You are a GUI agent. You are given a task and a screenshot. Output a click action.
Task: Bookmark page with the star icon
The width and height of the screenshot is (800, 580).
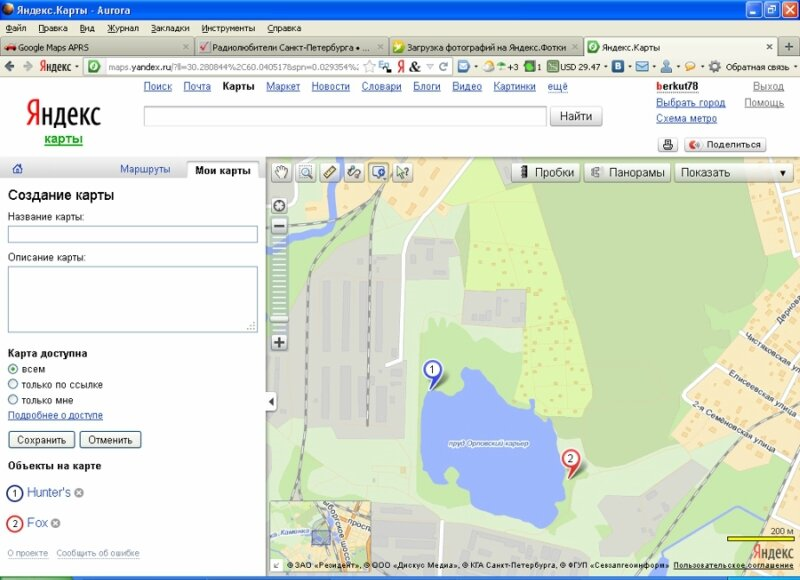coord(369,66)
